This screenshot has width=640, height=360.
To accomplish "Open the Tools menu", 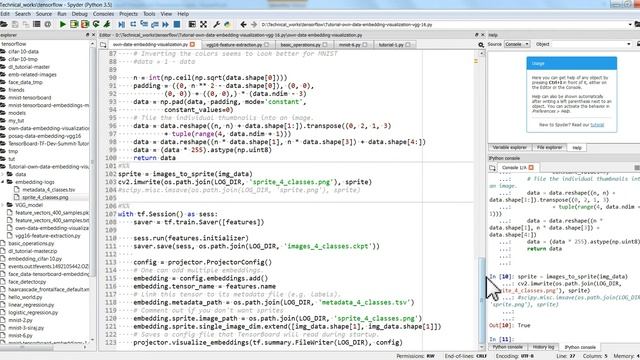I will tap(149, 14).
